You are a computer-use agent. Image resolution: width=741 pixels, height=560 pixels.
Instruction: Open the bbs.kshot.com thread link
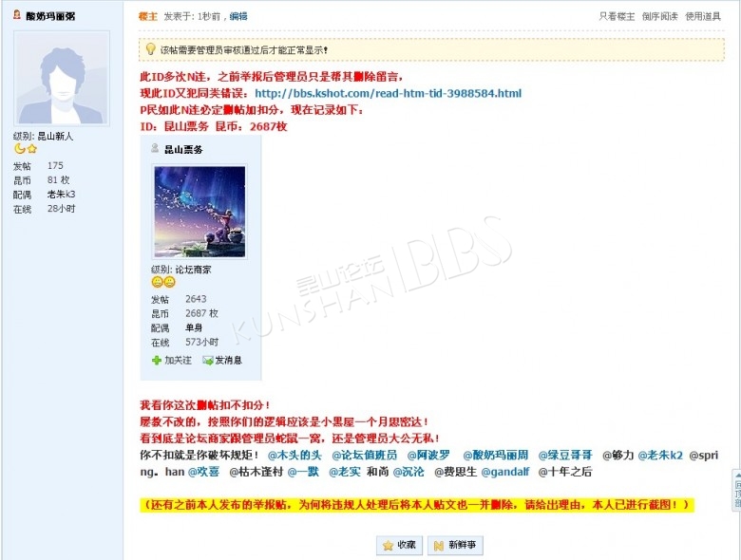(388, 93)
